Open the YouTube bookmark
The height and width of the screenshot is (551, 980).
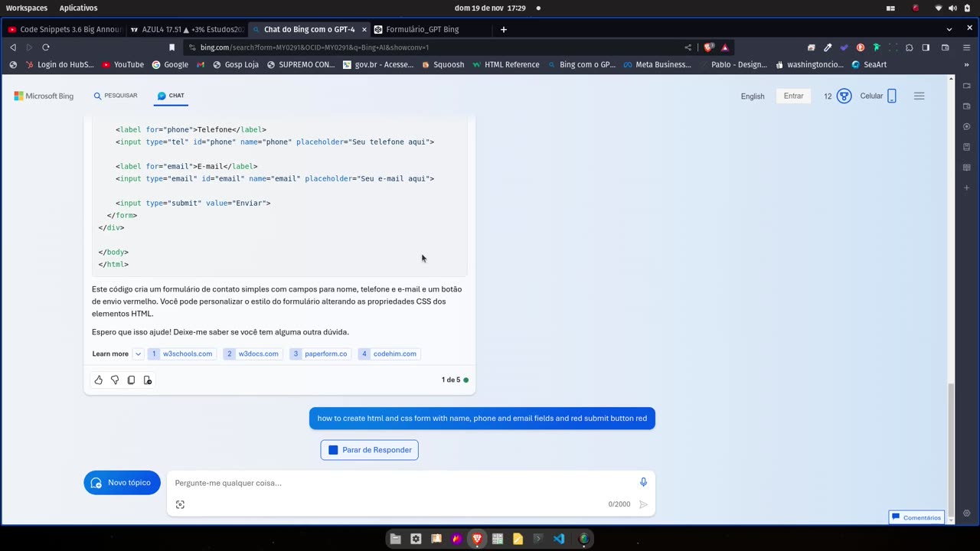122,65
